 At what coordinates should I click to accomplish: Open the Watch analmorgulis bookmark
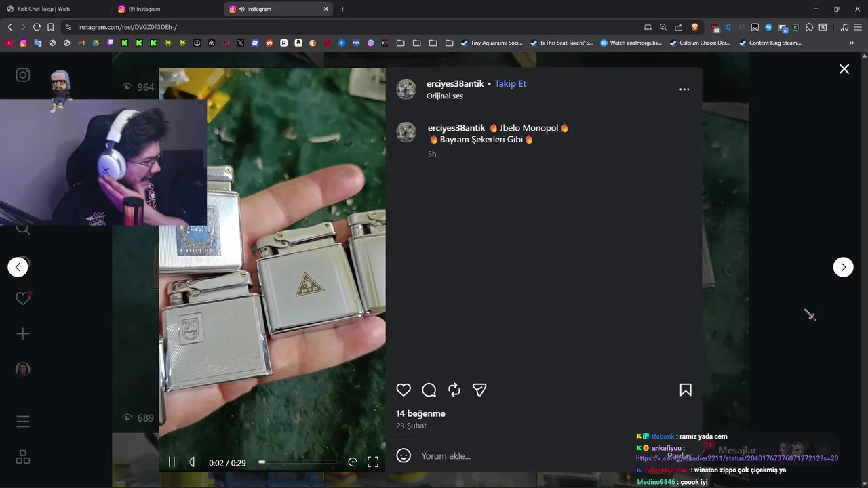(x=631, y=43)
